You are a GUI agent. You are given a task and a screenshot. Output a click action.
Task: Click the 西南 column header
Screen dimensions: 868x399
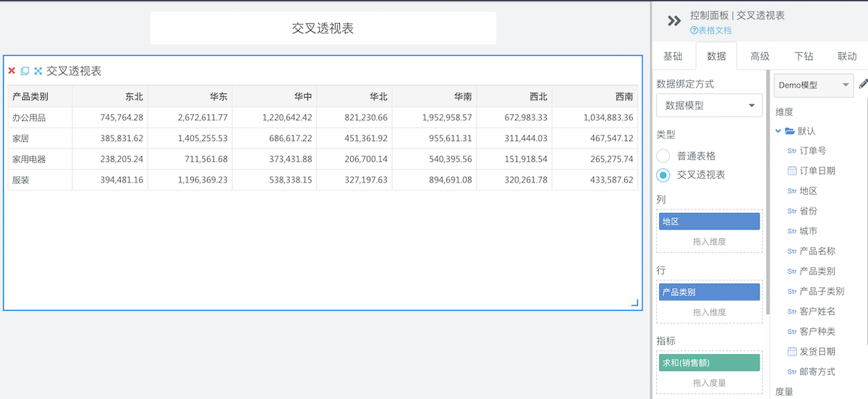tap(595, 96)
